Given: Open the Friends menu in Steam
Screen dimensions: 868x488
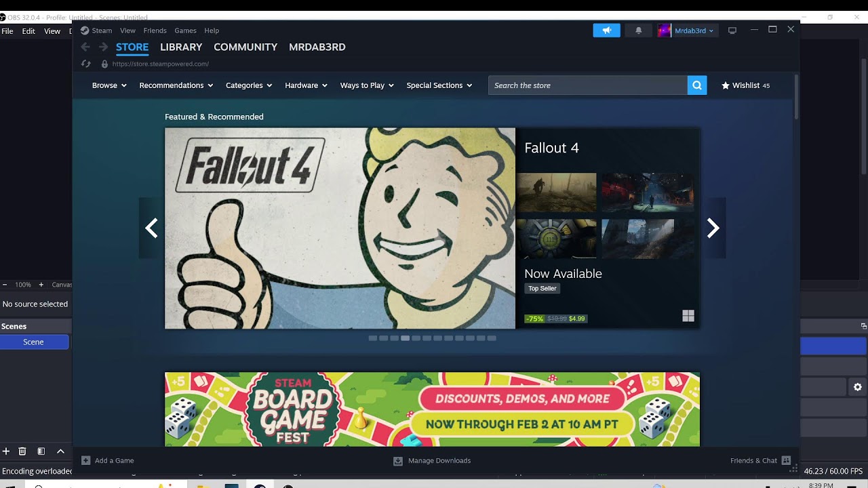Looking at the screenshot, I should click(x=155, y=30).
